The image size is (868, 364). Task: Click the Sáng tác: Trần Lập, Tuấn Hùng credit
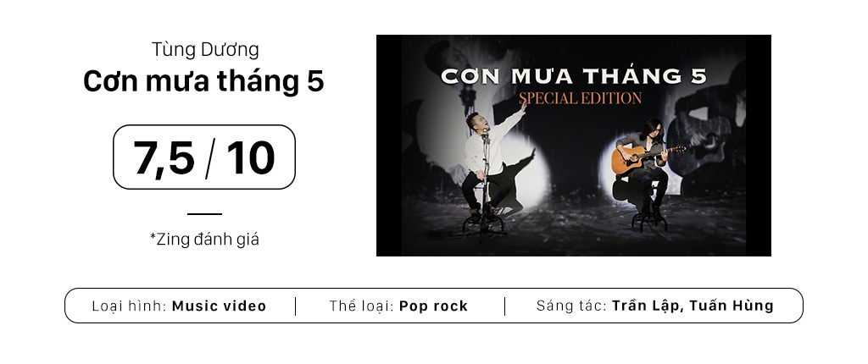(654, 306)
